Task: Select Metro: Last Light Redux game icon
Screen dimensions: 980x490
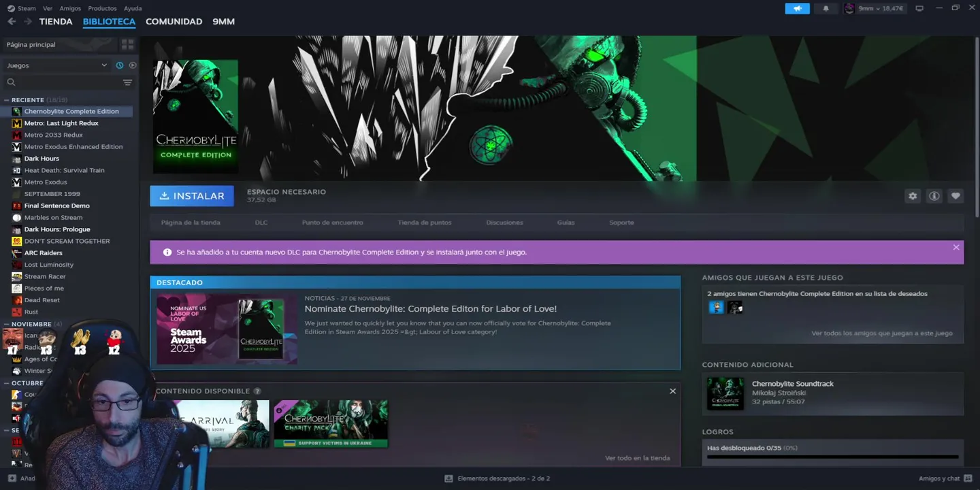Action: [x=17, y=123]
